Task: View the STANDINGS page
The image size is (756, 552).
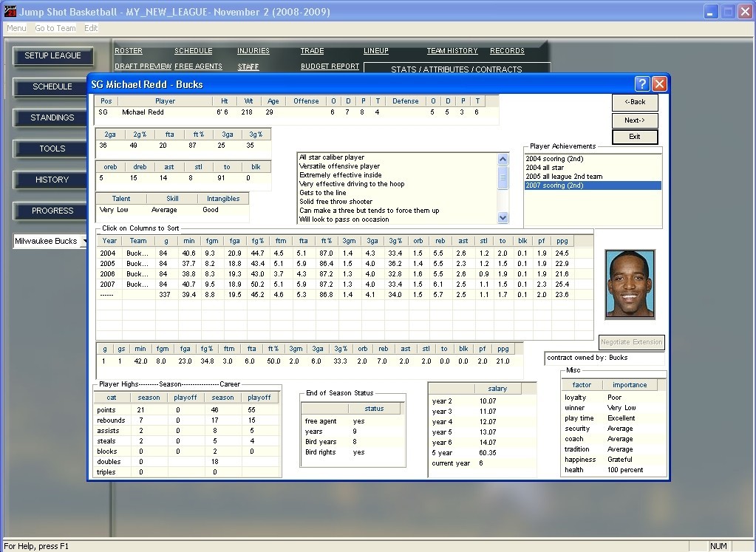Action: 52,118
